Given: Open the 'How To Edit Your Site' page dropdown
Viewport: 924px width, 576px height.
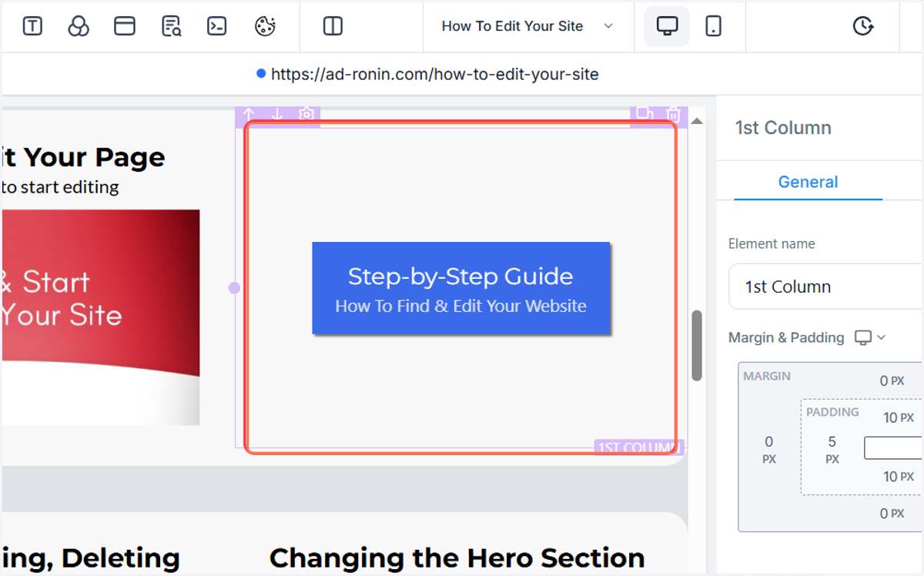Looking at the screenshot, I should point(527,26).
